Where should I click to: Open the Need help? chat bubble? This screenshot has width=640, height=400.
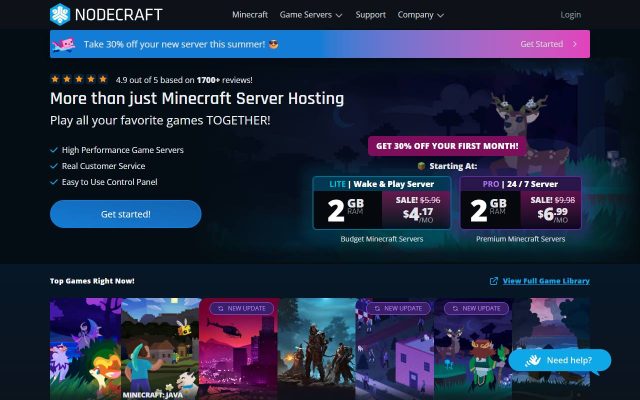[560, 361]
